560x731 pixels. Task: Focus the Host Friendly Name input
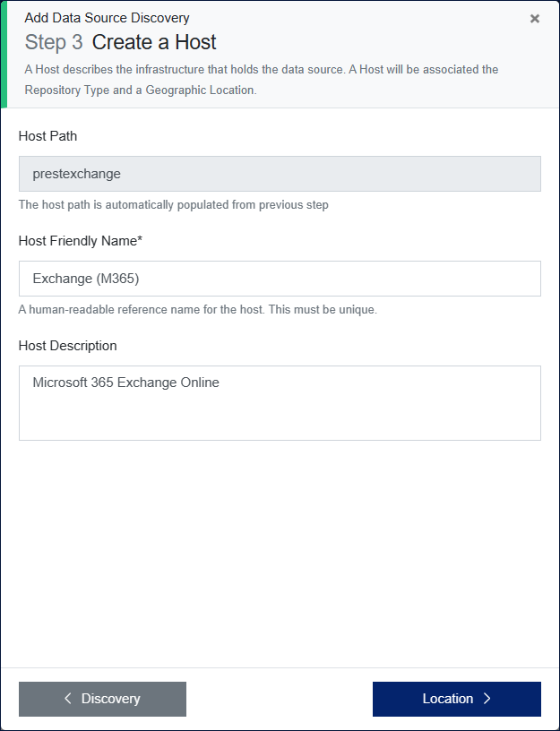[x=280, y=279]
